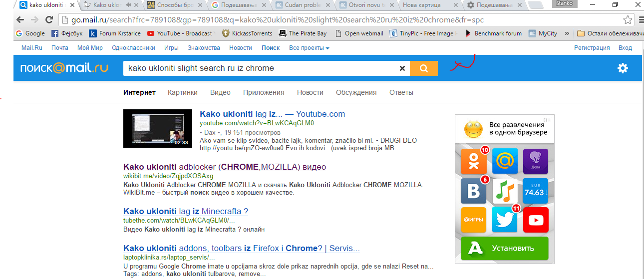Click the mute speaker icon on second tab
This screenshot has width=644, height=279.
tap(129, 5)
